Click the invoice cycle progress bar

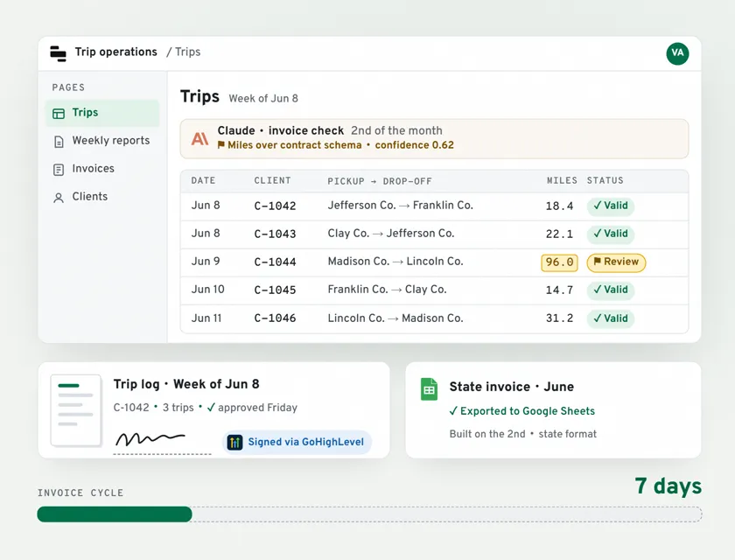(x=369, y=514)
